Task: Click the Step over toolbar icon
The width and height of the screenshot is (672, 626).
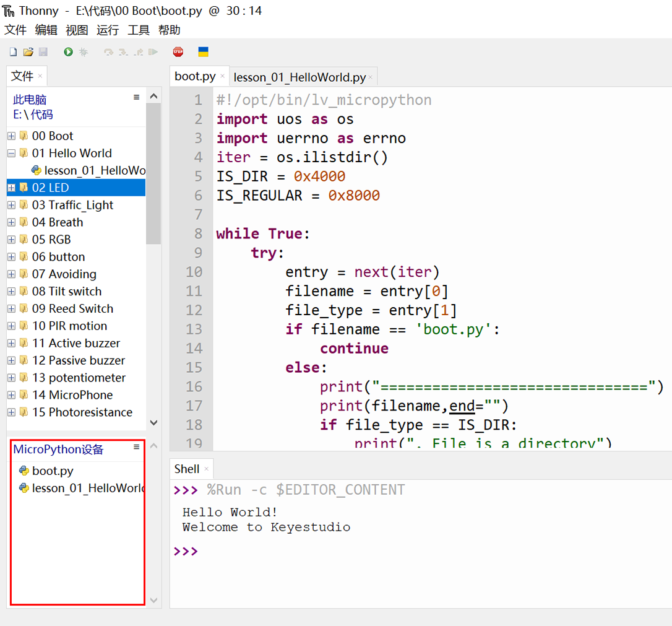Action: click(108, 52)
